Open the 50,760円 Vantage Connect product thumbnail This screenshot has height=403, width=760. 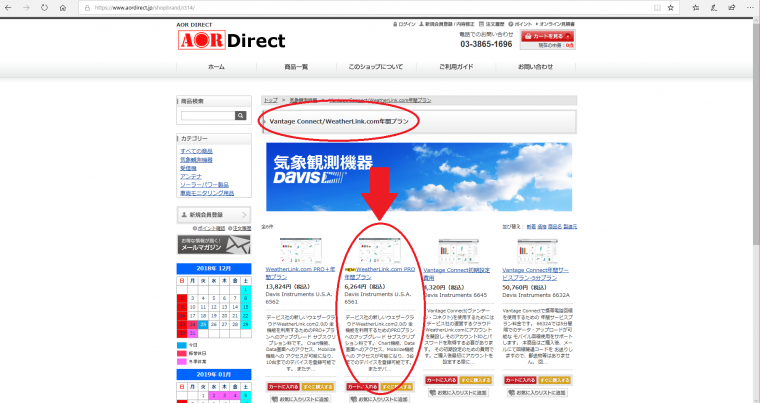point(537,252)
